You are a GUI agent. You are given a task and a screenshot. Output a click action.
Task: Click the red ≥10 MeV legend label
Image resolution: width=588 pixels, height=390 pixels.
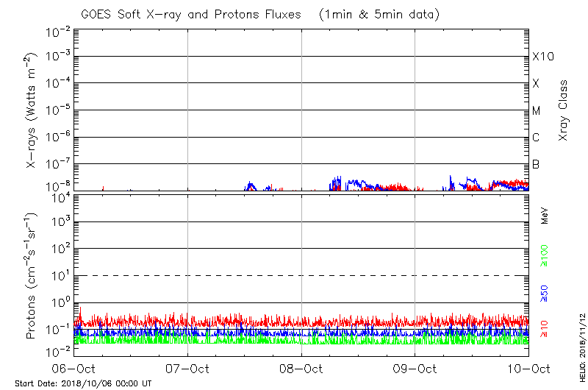545,328
